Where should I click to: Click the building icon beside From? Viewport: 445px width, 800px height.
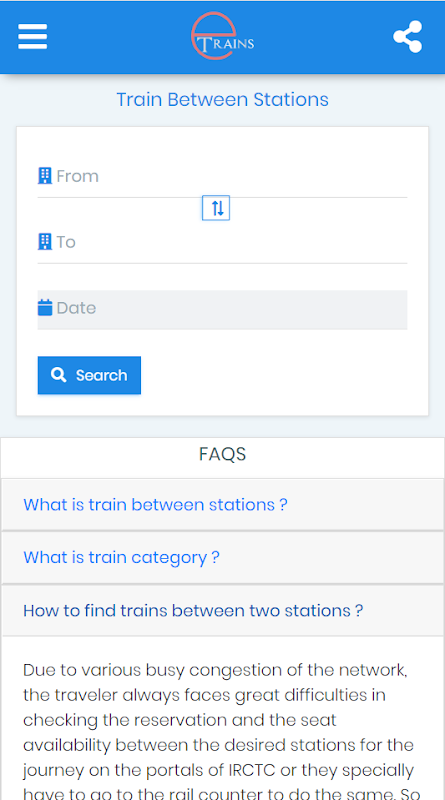click(x=45, y=176)
